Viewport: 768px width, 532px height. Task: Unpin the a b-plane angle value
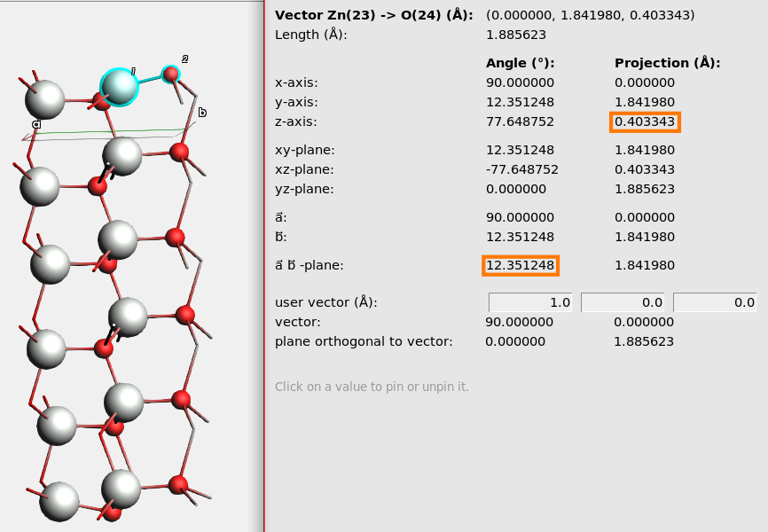pyautogui.click(x=520, y=265)
